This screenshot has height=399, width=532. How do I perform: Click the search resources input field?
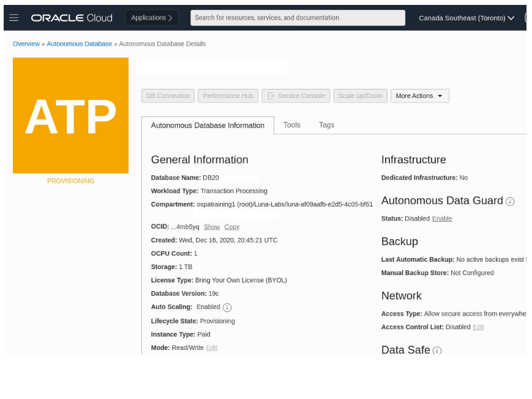pos(298,18)
